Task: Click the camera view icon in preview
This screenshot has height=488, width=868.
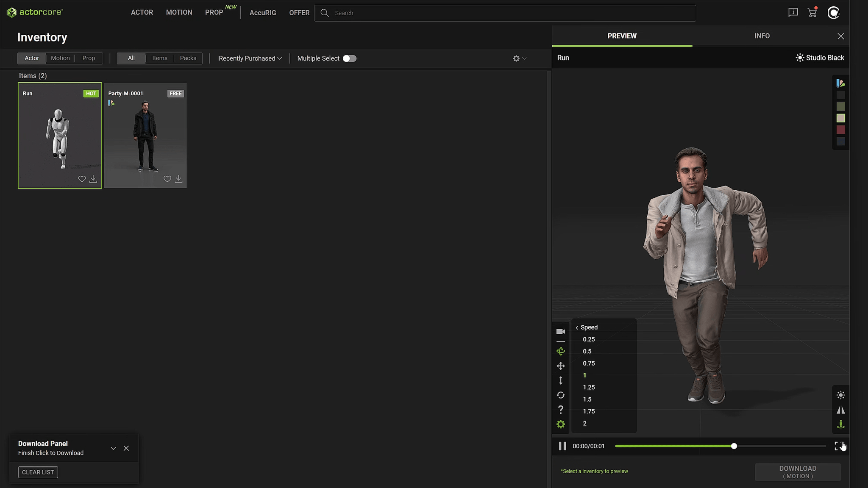Action: point(561,331)
